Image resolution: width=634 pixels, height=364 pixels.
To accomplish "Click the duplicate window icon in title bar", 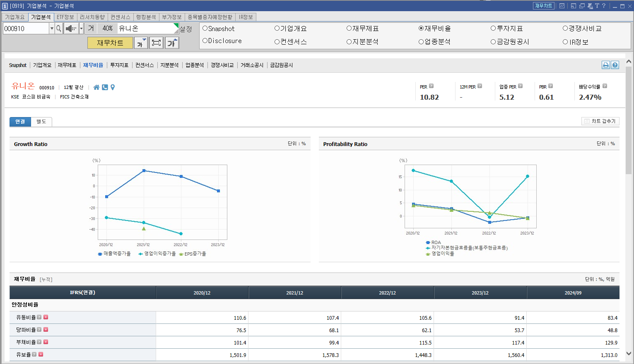I will (582, 6).
